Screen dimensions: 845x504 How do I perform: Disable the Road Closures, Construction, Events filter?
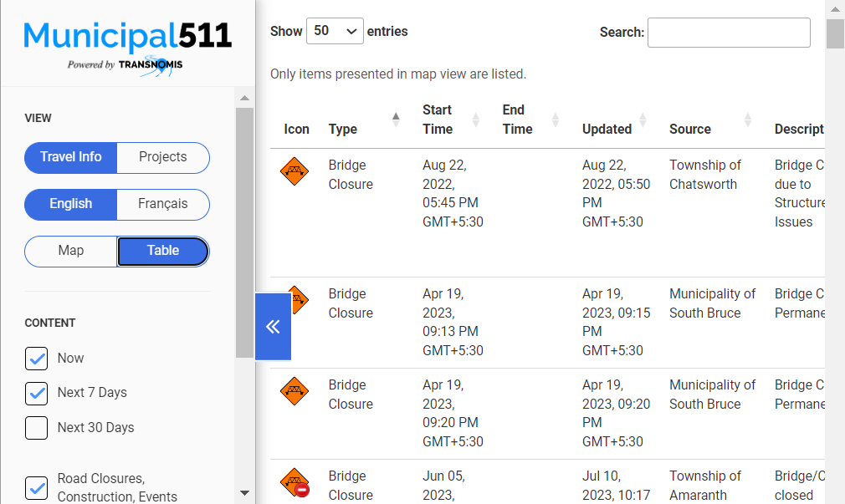36,488
